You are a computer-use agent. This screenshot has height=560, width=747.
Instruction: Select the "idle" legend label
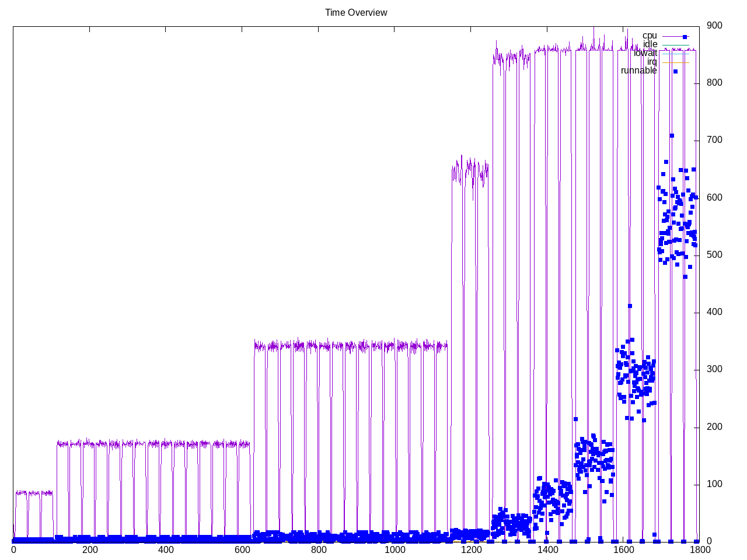point(650,44)
